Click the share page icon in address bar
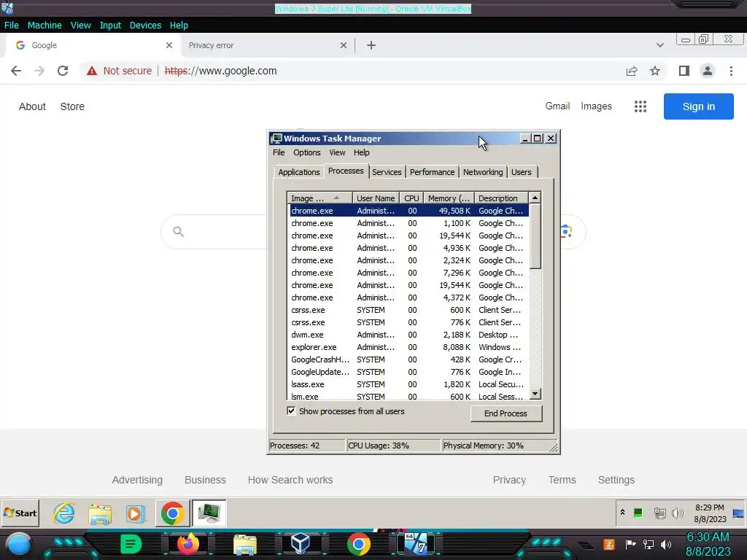 (x=632, y=71)
